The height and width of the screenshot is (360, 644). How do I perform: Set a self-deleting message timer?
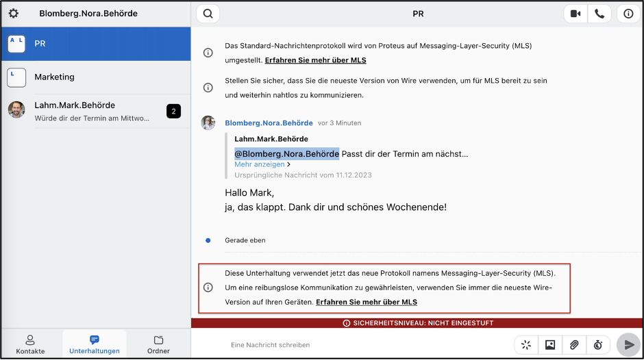click(598, 345)
